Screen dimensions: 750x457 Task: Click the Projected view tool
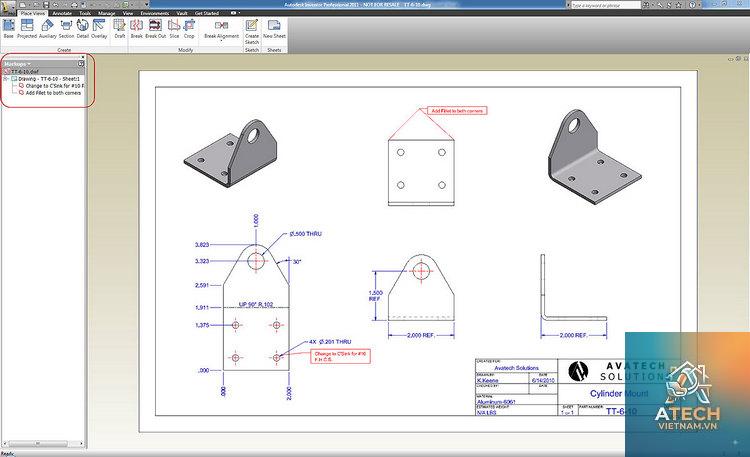pyautogui.click(x=27, y=29)
